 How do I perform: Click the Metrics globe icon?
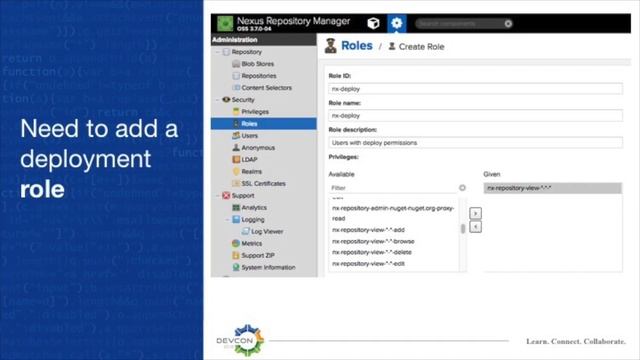pyautogui.click(x=236, y=243)
